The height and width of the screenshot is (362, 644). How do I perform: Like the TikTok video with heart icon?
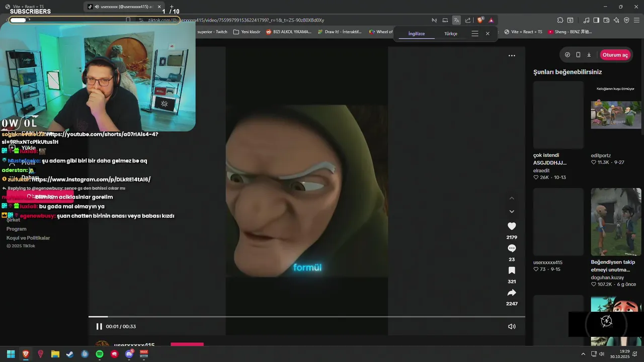coord(512,226)
